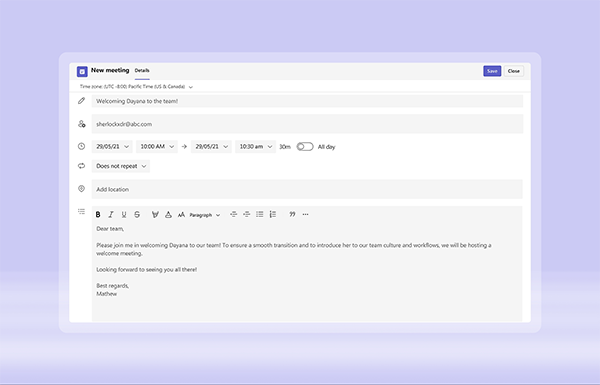Click the Add location field

(x=307, y=189)
